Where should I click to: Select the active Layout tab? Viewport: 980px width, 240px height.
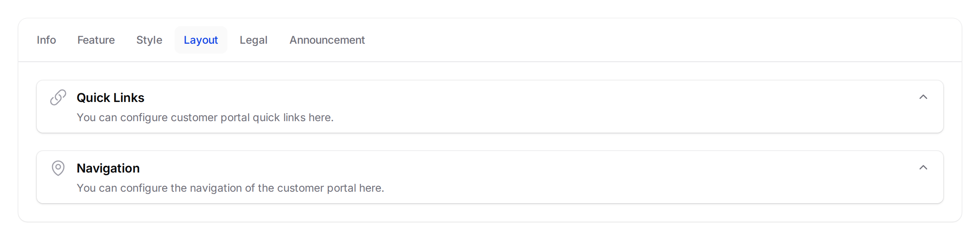(201, 40)
